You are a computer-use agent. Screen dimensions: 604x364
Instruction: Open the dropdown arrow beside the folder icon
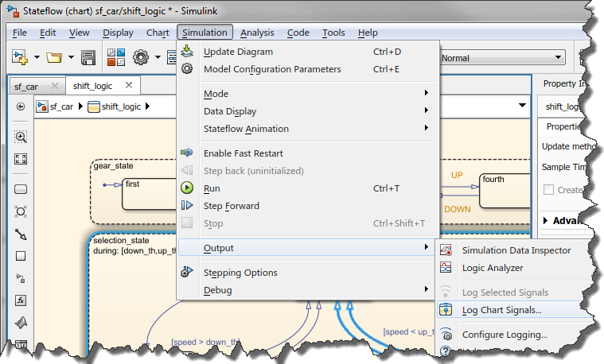click(x=72, y=58)
